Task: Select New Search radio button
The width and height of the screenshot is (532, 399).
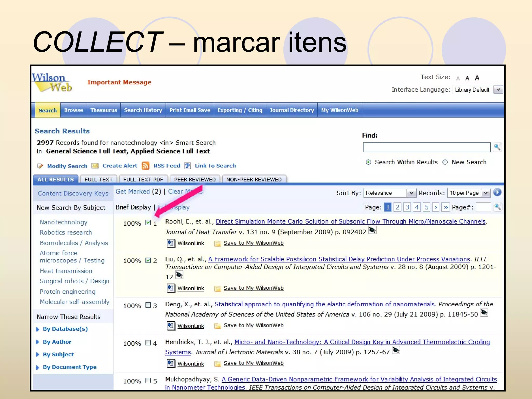Action: click(x=445, y=162)
